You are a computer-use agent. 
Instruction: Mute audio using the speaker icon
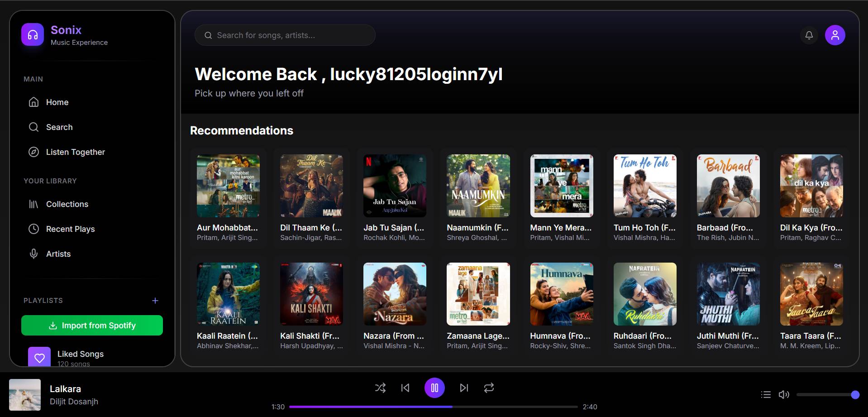(x=783, y=394)
